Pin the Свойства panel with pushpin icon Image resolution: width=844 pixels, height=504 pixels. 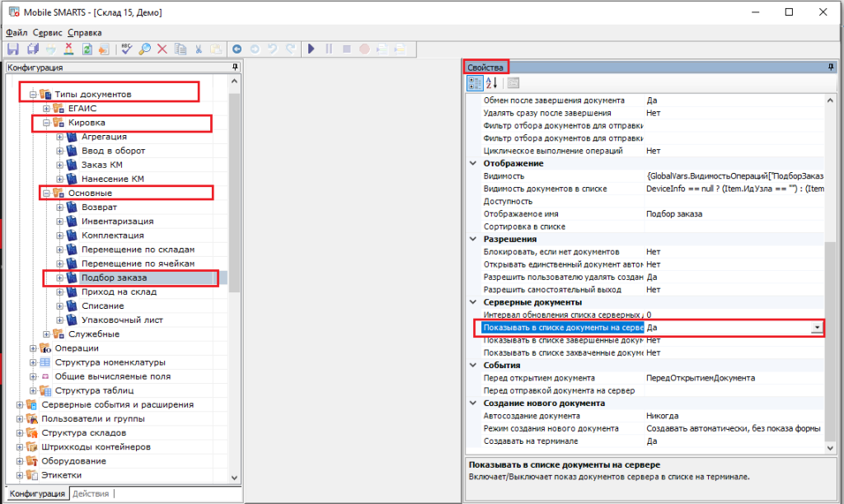(x=831, y=68)
